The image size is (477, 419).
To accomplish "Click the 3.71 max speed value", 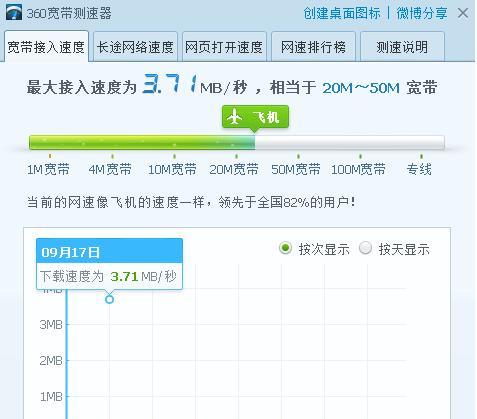I will tap(170, 84).
